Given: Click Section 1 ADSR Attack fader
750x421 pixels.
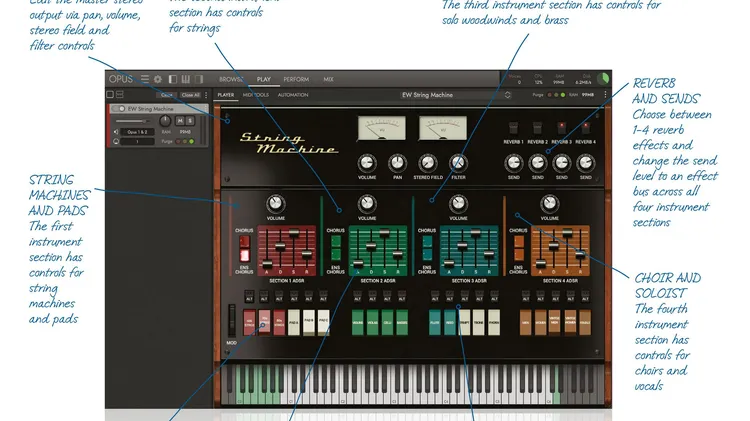Looking at the screenshot, I should coord(267,264).
